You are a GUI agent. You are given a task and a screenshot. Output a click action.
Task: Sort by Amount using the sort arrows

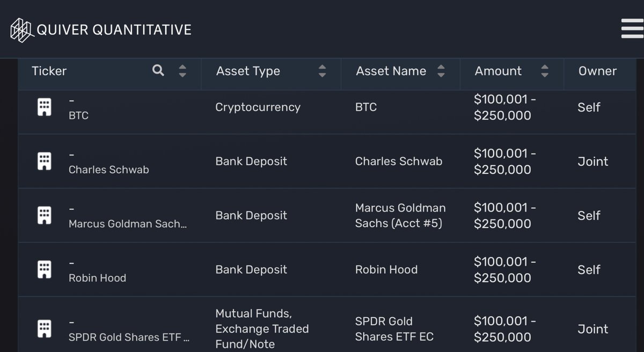pyautogui.click(x=545, y=71)
